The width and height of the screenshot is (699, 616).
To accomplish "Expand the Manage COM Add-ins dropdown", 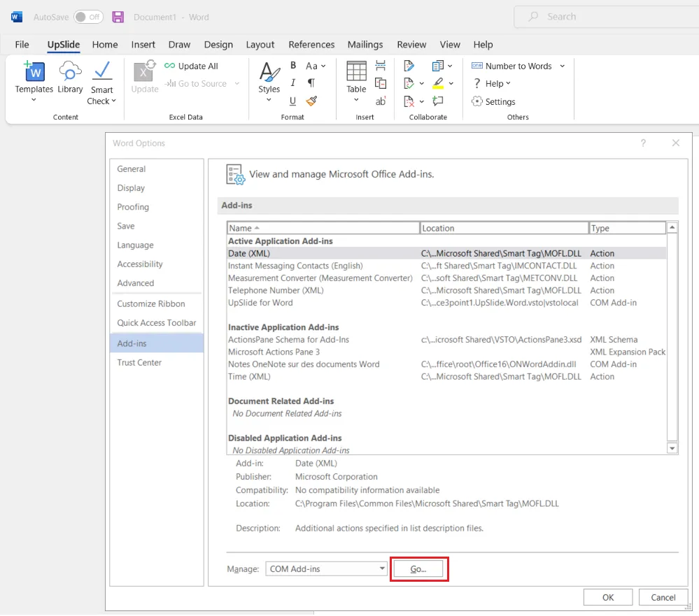I will (381, 568).
